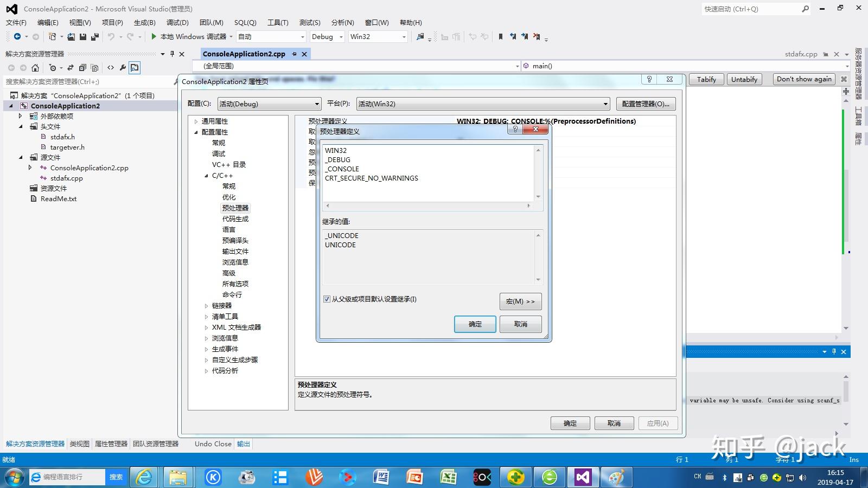Click in the Quick Launch search box
Screen dimensions: 868x488
[x=757, y=9]
